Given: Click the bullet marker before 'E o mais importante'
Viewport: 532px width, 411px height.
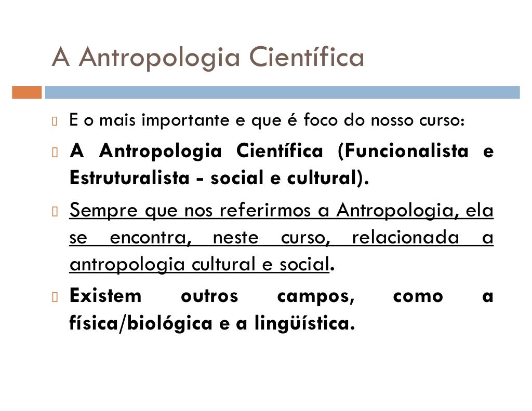Looking at the screenshot, I should pos(55,121).
